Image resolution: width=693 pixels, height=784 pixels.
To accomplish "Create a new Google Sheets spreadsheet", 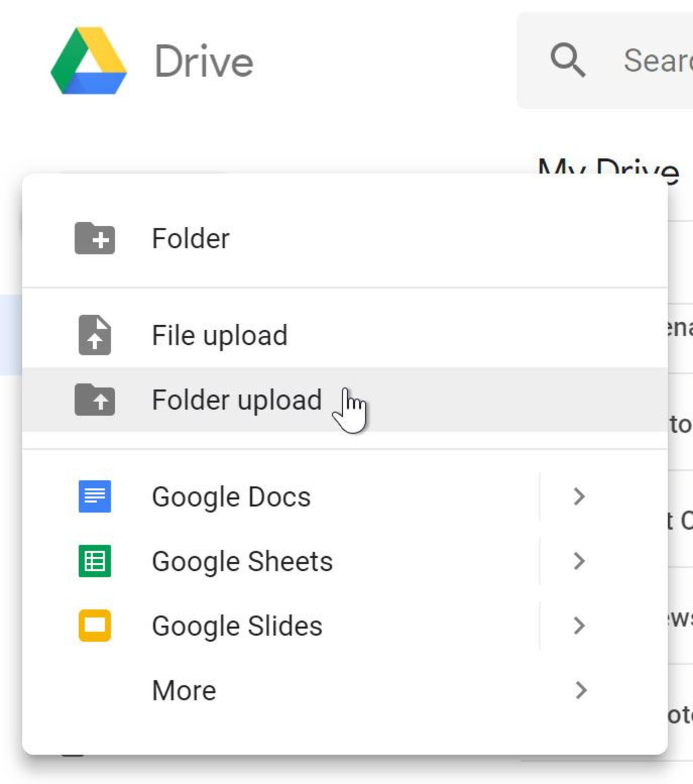I will [281, 561].
